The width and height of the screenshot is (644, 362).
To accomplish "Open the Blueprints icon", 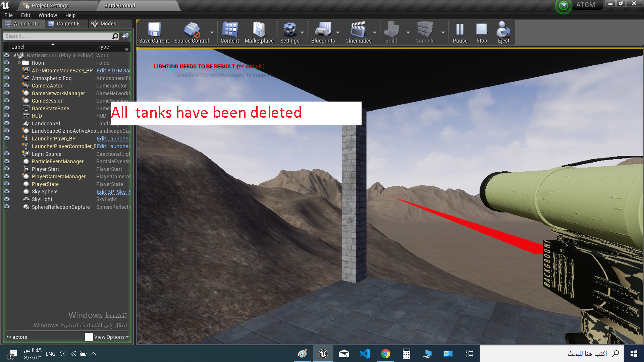I will pos(323,30).
